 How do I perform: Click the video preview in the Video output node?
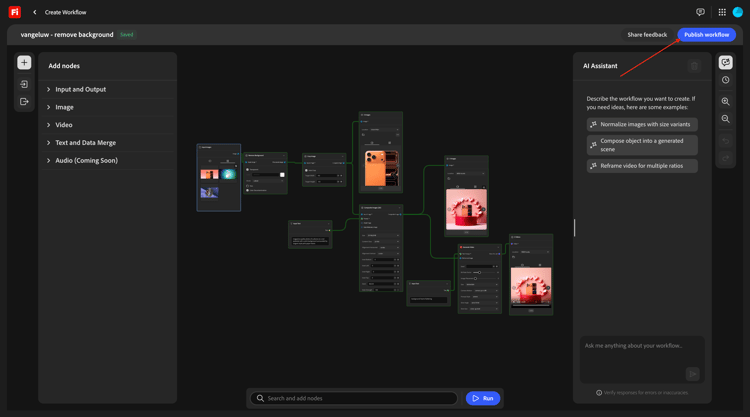coord(531,286)
